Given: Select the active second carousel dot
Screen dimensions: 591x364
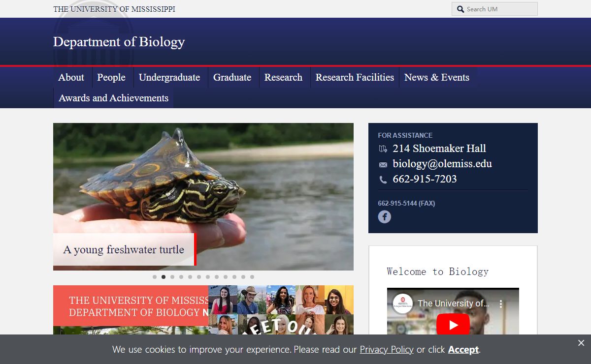Looking at the screenshot, I should pos(164,277).
